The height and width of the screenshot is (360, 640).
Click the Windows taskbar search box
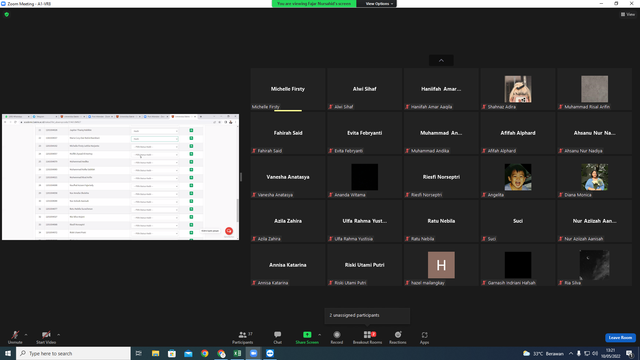[73, 353]
